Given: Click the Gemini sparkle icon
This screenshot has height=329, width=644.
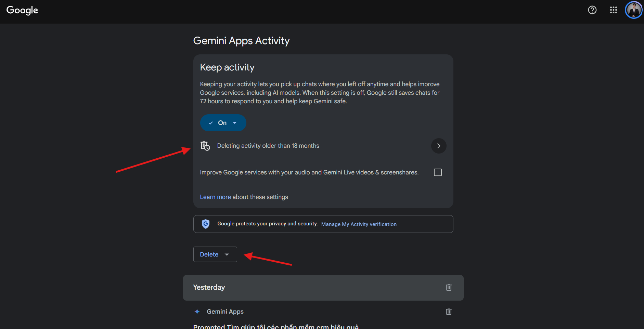Looking at the screenshot, I should point(197,312).
